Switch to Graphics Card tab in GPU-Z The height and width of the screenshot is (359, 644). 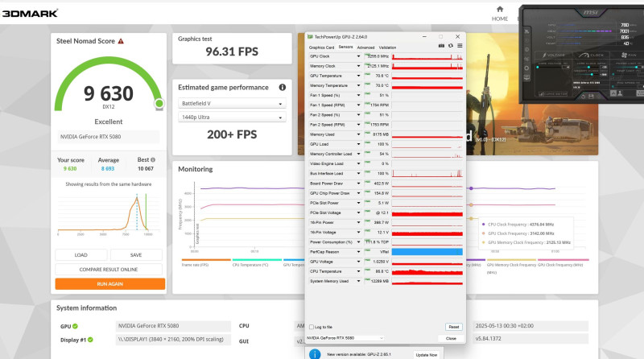click(x=321, y=47)
